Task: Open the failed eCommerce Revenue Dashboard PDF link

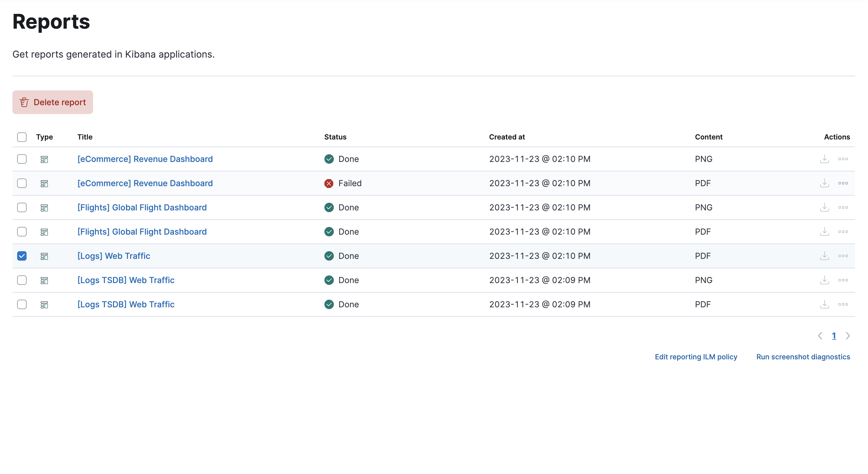Action: pos(145,183)
